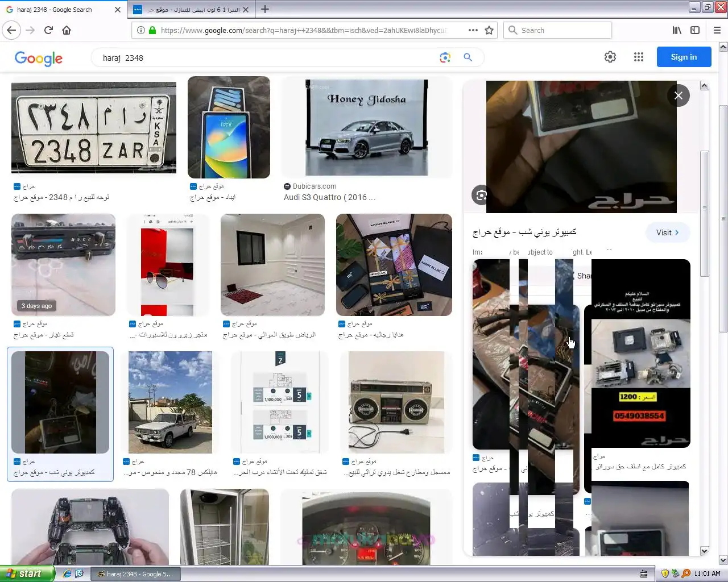Screen dimensions: 728x582
Task: Click the preview panel scroll down arrow
Action: pyautogui.click(x=704, y=551)
